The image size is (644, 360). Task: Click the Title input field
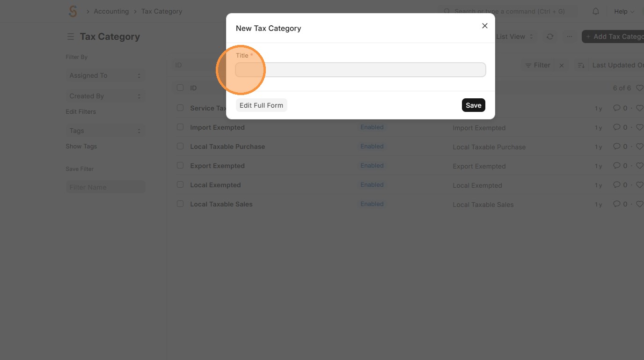[x=360, y=70]
